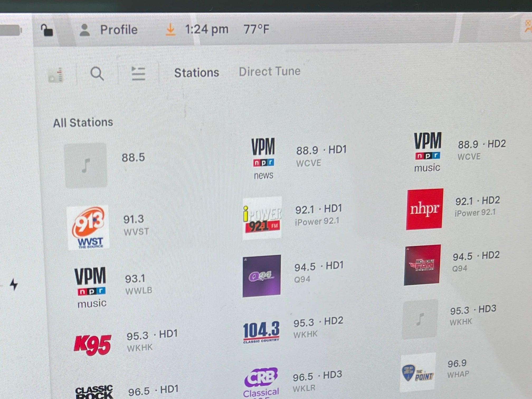Tap the unlocked padlock icon
This screenshot has height=399, width=532.
(x=47, y=30)
